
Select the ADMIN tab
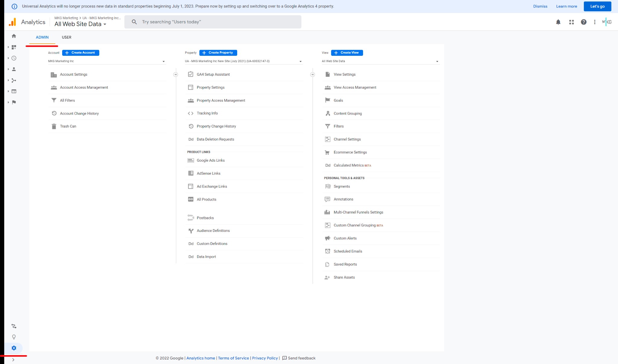[x=42, y=37]
